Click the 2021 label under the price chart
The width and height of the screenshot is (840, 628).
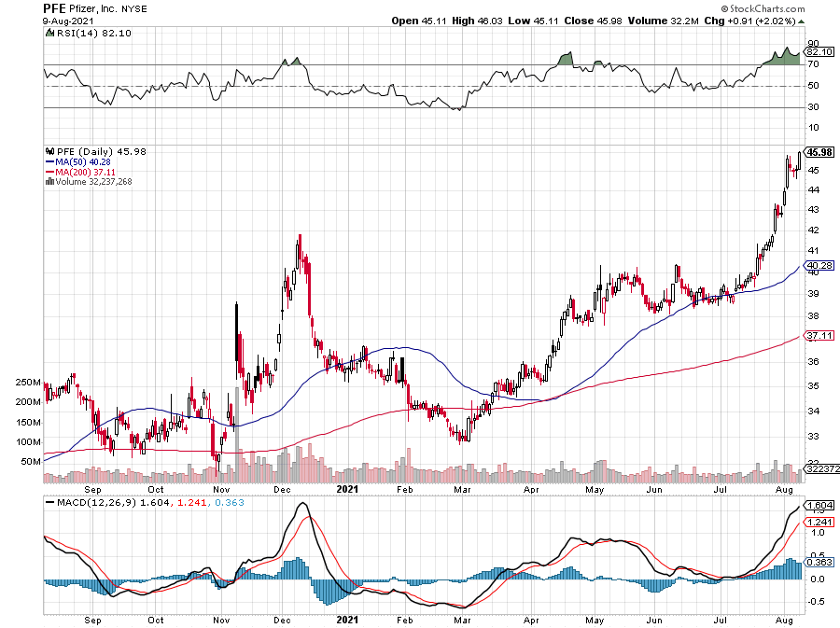(x=347, y=489)
